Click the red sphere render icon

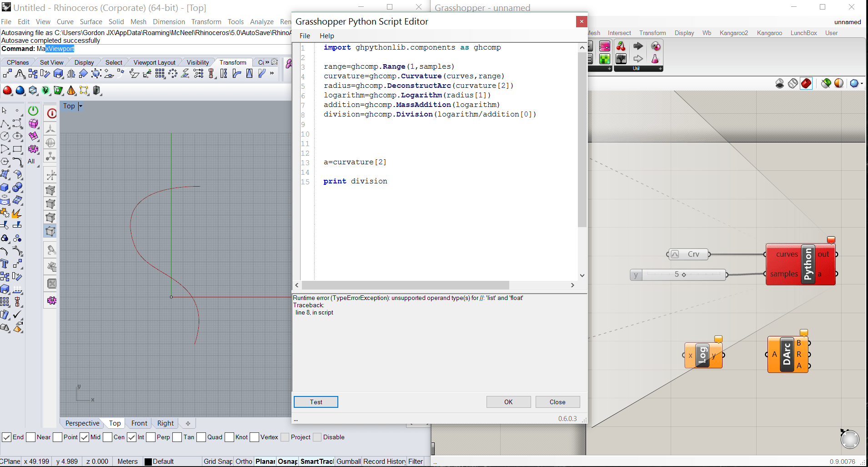point(7,90)
